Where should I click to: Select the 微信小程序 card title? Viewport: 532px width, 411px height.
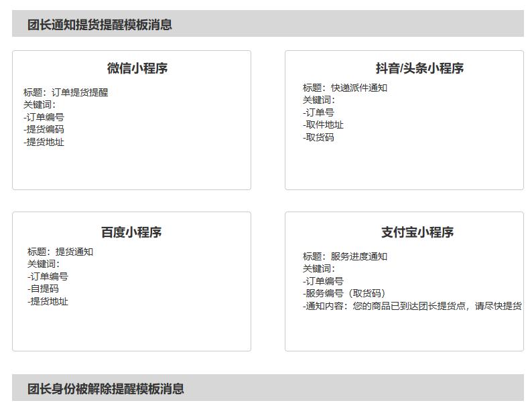(137, 68)
